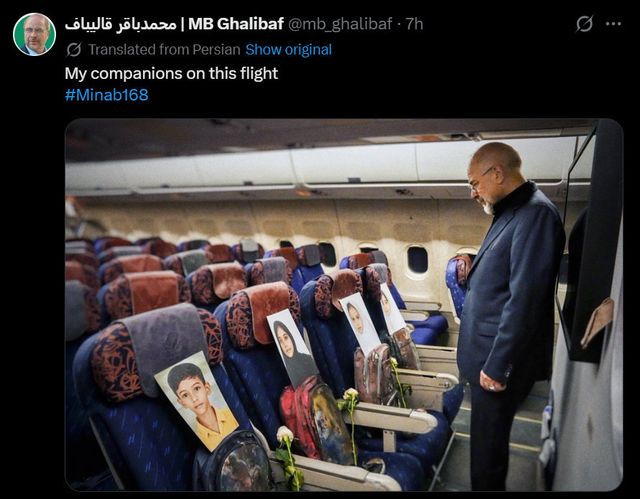Click the 'MB Ghalibaf' display name
This screenshot has height=499, width=640.
tap(236, 24)
